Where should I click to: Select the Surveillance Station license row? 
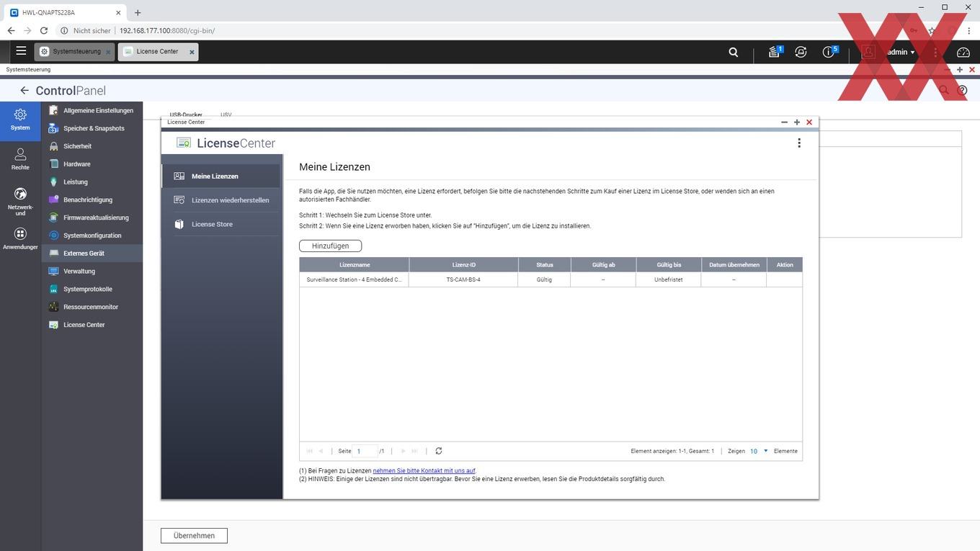[551, 279]
